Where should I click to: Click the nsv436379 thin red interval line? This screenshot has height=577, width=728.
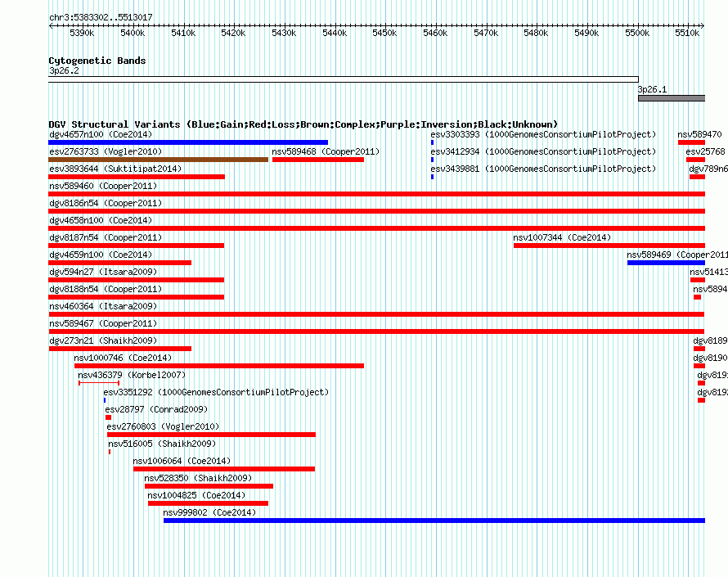point(99,383)
